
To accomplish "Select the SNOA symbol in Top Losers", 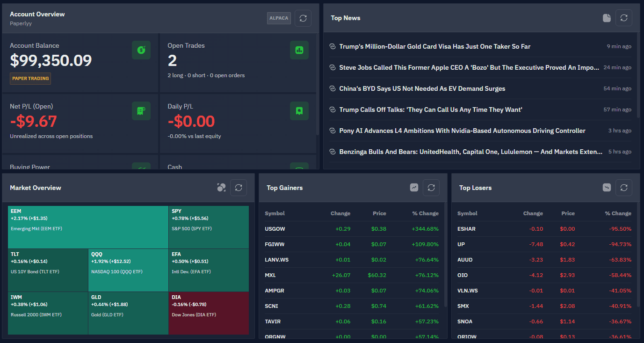I will 465,321.
